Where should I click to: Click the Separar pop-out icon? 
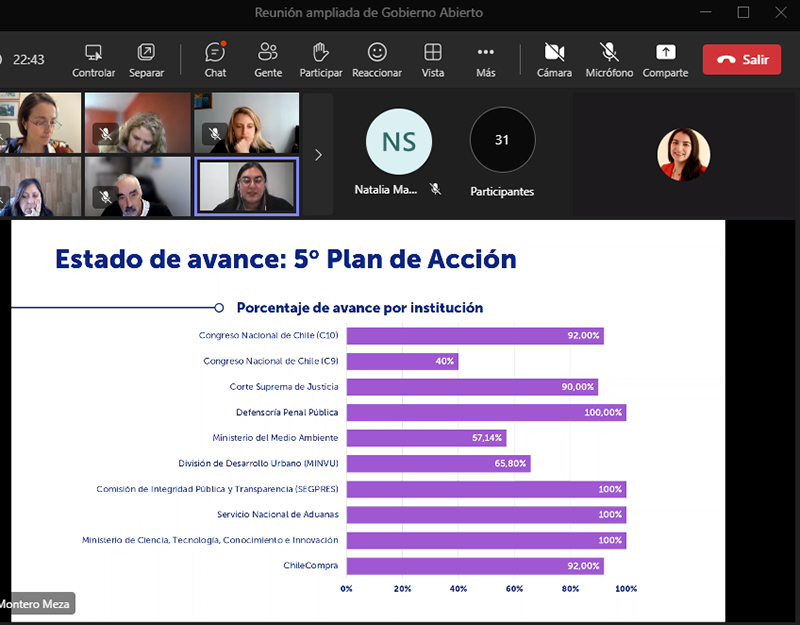146,52
